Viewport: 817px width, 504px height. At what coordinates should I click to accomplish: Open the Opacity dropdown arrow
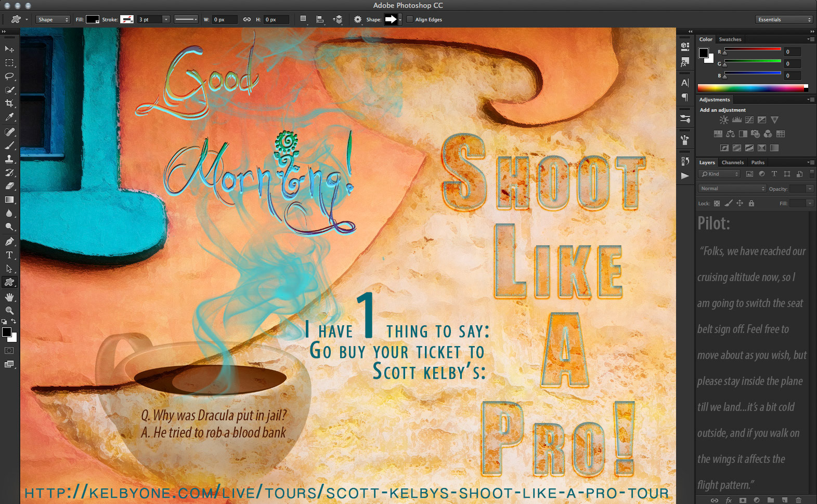pos(810,189)
